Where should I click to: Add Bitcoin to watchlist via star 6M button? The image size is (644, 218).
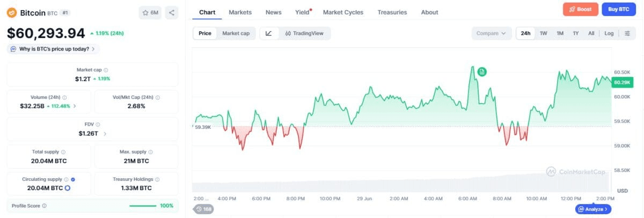[x=150, y=12]
